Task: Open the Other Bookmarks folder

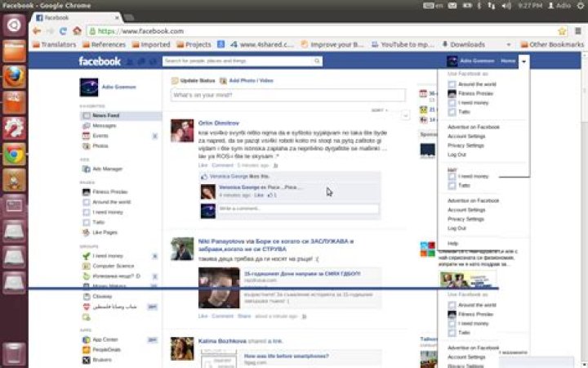Action: pyautogui.click(x=552, y=44)
